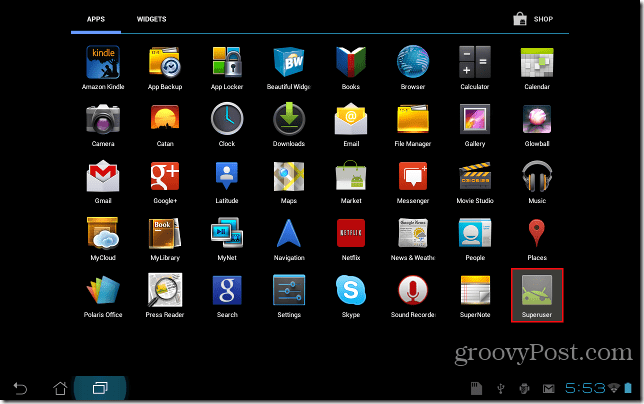Screen dimensions: 644x404
Task: Open the Press Reader app
Action: (x=165, y=296)
